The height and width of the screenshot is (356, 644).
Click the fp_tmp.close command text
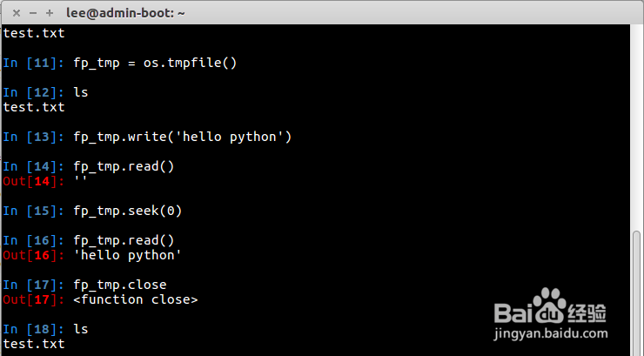(x=120, y=285)
